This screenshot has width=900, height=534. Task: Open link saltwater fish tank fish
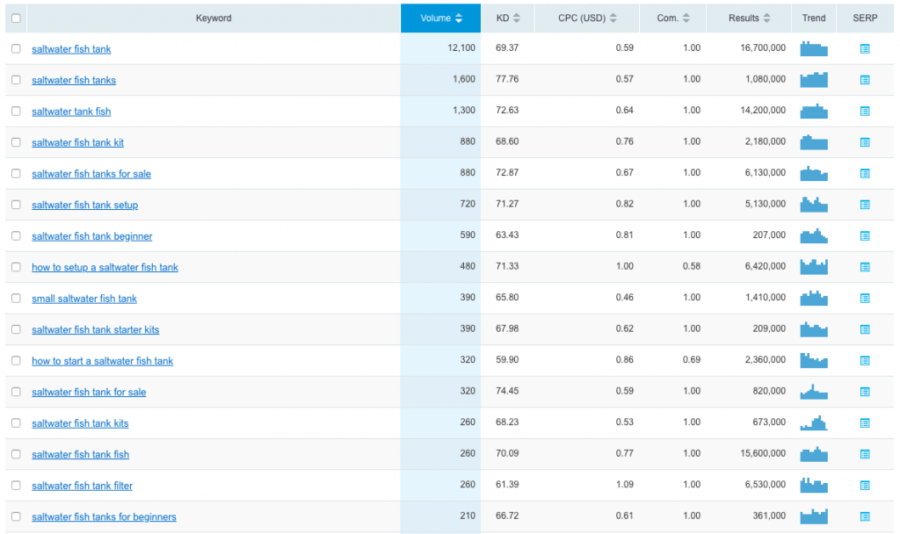(x=80, y=455)
